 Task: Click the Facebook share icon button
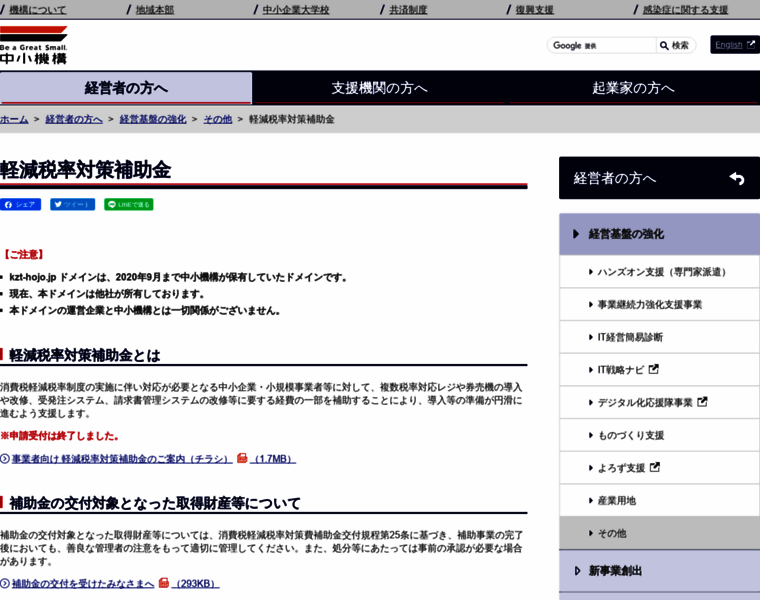point(20,204)
